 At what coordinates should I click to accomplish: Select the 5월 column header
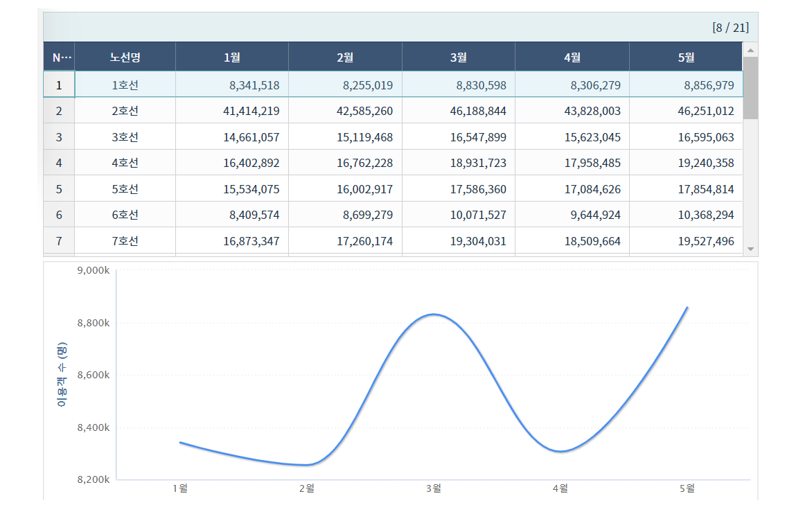click(x=686, y=57)
